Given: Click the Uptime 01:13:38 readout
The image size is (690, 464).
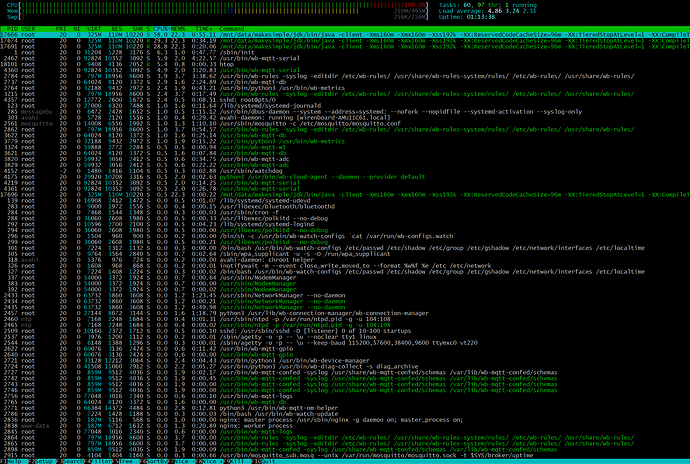Looking at the screenshot, I should [466, 17].
